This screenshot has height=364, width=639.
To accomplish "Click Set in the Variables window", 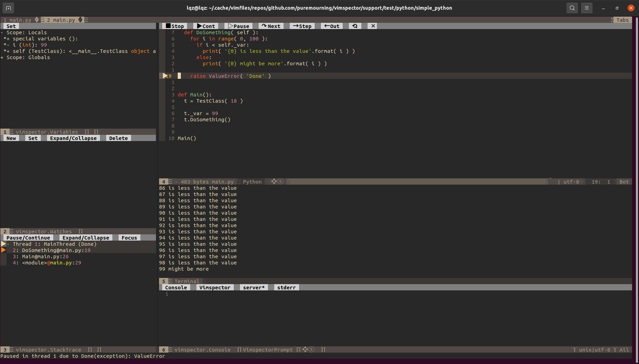I will point(11,26).
